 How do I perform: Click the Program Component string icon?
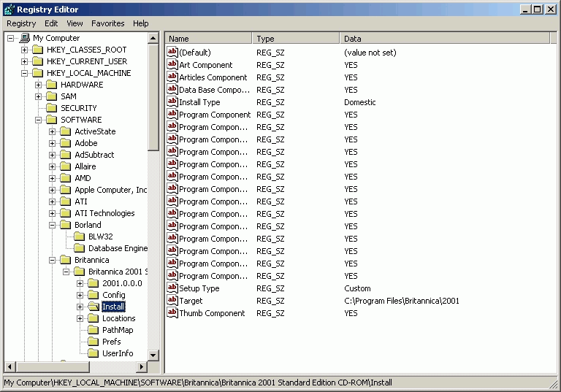[172, 115]
